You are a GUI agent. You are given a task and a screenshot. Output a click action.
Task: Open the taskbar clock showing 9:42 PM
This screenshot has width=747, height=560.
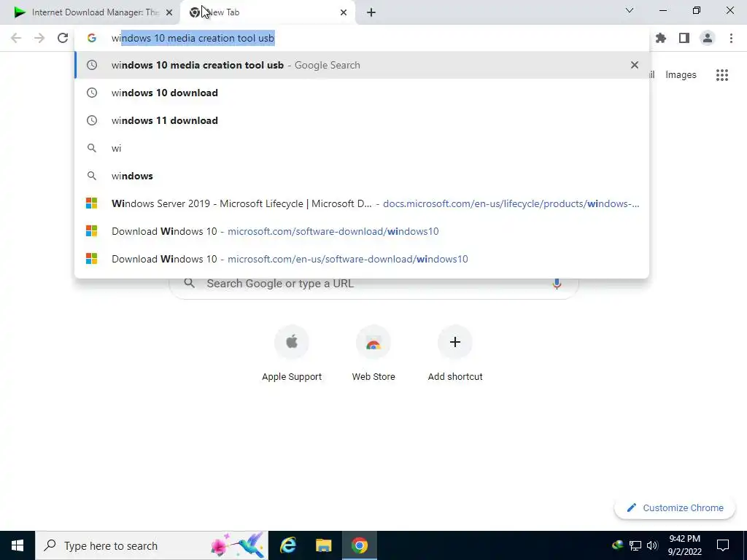click(684, 545)
